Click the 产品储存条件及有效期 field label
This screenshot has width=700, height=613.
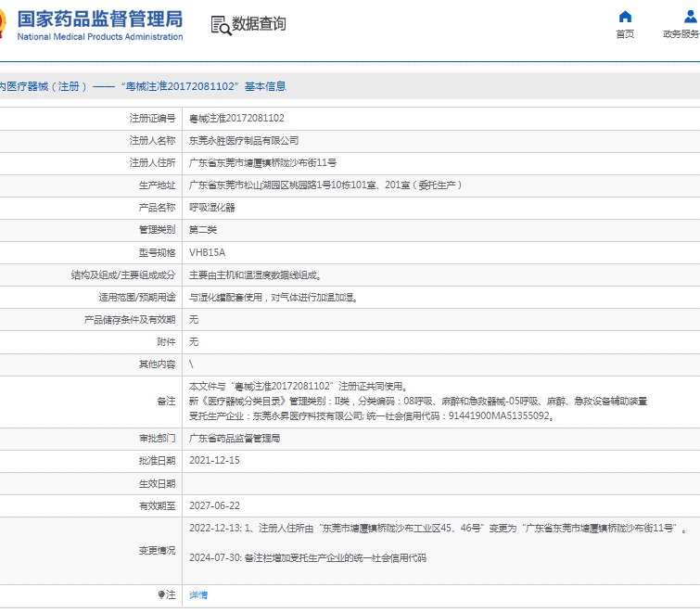pyautogui.click(x=130, y=320)
